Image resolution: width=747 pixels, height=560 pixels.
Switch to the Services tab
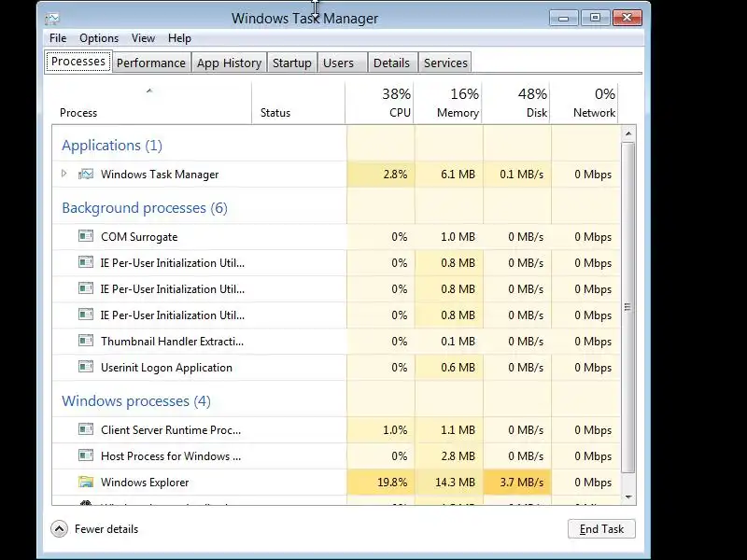tap(445, 63)
